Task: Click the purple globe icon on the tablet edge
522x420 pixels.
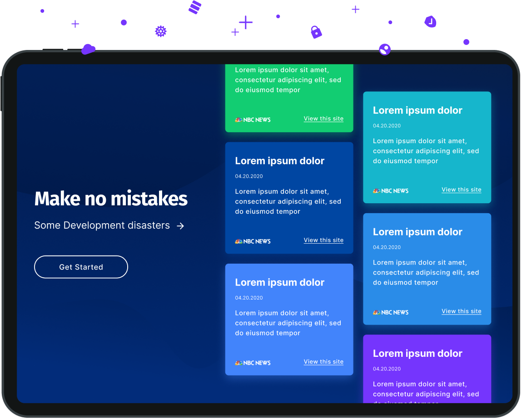Action: click(384, 50)
